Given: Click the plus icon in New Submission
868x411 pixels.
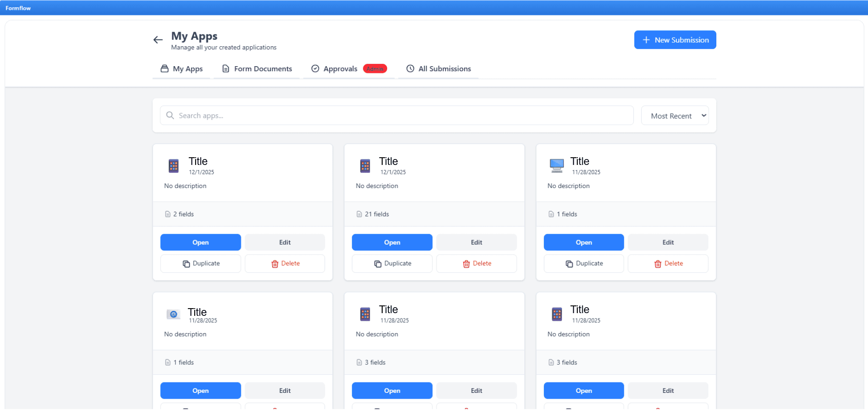Looking at the screenshot, I should (646, 40).
